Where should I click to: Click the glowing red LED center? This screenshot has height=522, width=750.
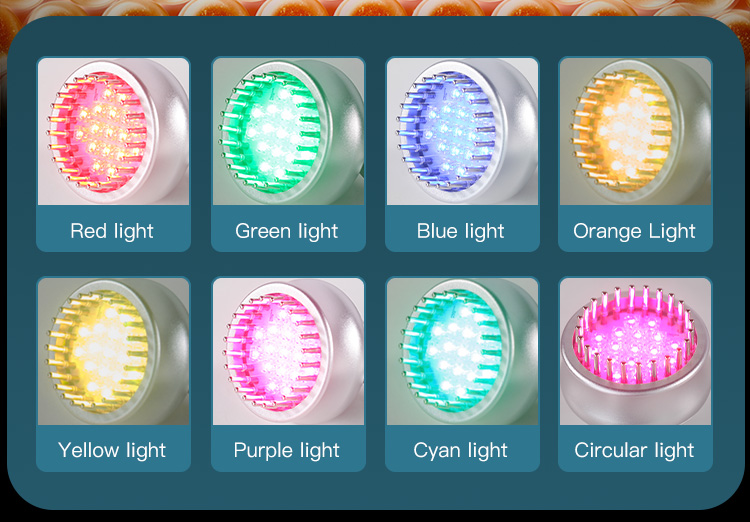tap(102, 132)
